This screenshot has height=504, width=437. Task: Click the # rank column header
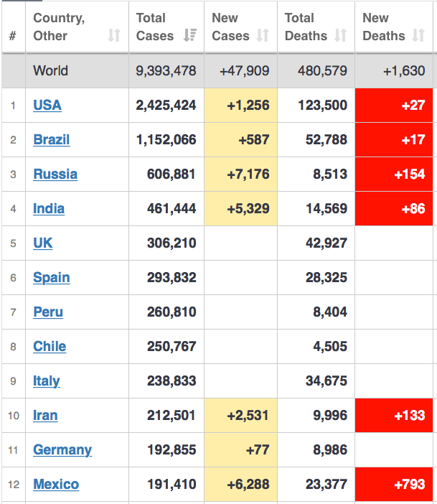tap(13, 36)
